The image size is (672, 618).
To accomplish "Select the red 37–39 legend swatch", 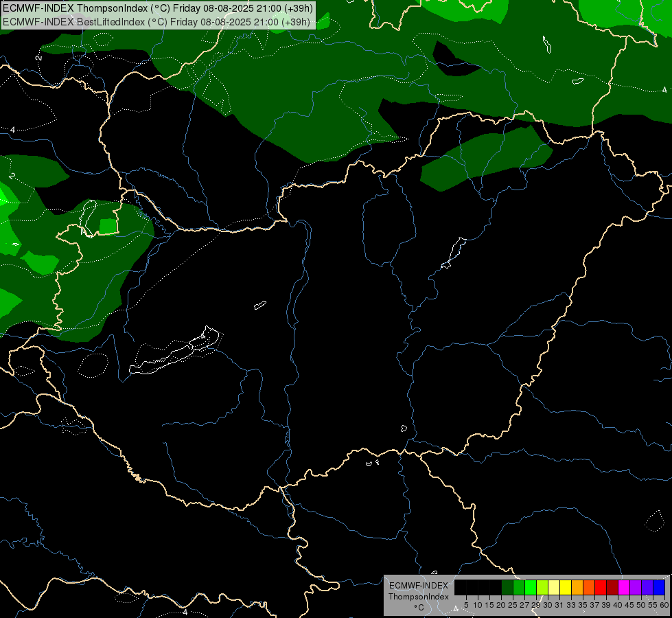I will click(601, 588).
